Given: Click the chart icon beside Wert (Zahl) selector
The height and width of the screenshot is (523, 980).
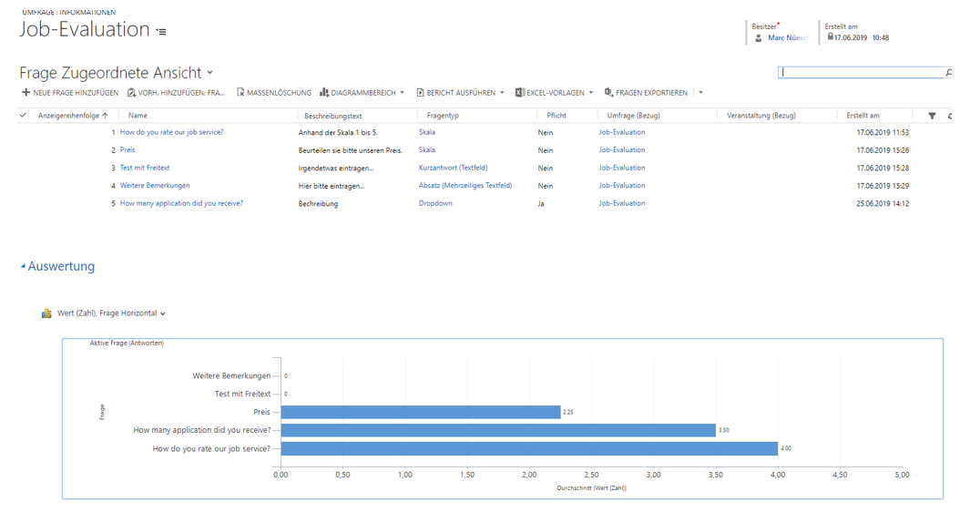Looking at the screenshot, I should point(46,313).
